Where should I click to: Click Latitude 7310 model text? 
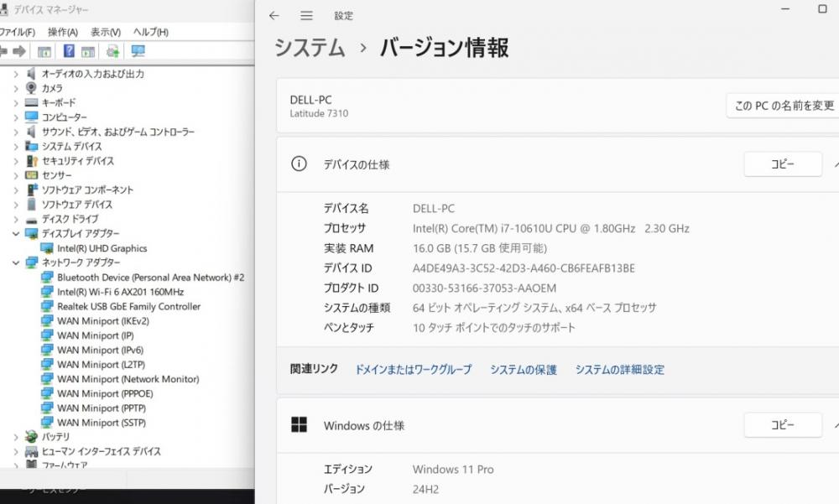tap(319, 113)
